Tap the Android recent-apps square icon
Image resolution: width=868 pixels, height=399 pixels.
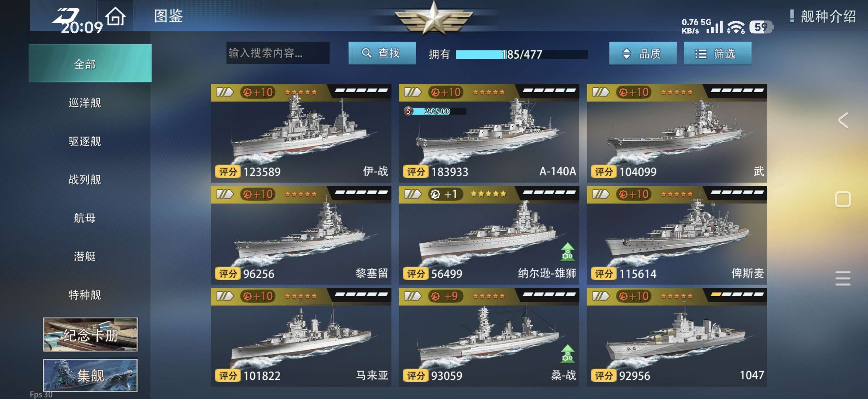843,199
